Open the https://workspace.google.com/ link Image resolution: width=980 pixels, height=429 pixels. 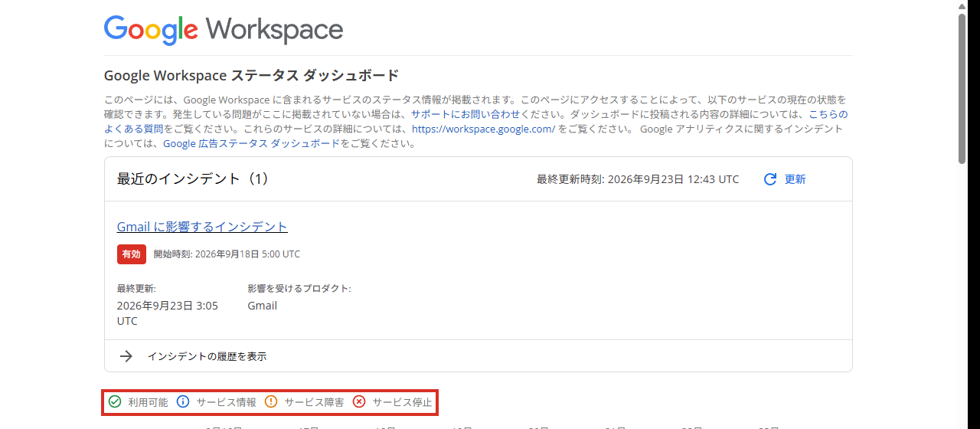coord(483,129)
